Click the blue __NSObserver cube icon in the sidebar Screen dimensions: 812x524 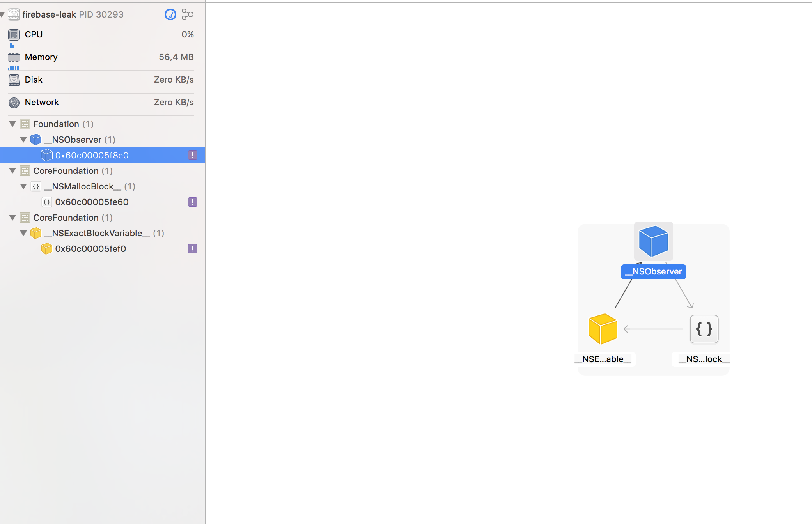[36, 140]
